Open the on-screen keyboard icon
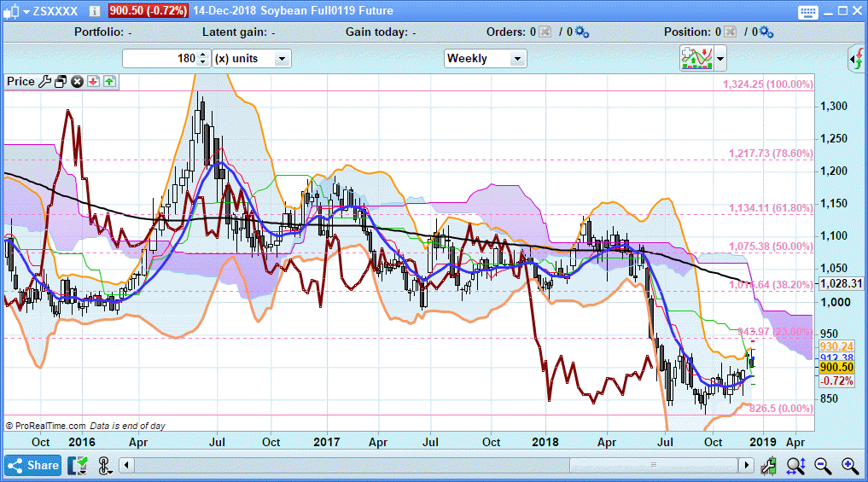The width and height of the screenshot is (868, 482). click(808, 12)
